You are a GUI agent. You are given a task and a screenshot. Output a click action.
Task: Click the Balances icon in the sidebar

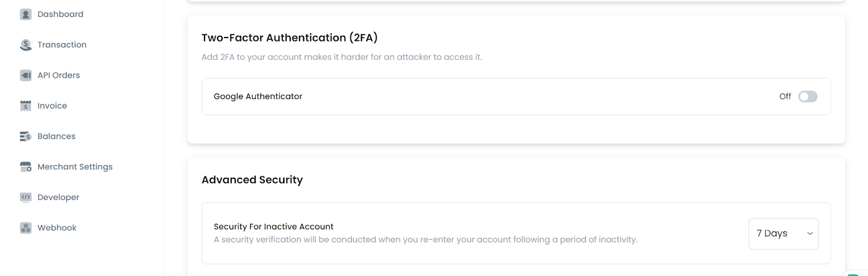tap(25, 136)
